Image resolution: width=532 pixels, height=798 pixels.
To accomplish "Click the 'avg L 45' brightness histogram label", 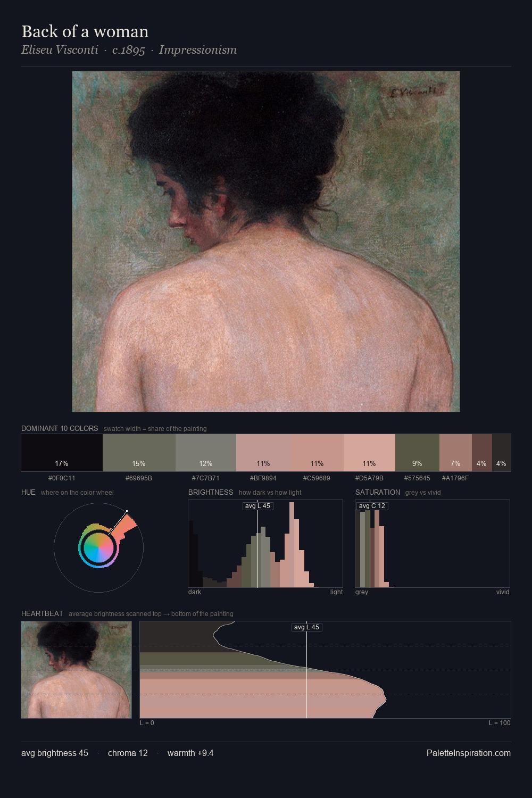I will [x=258, y=506].
